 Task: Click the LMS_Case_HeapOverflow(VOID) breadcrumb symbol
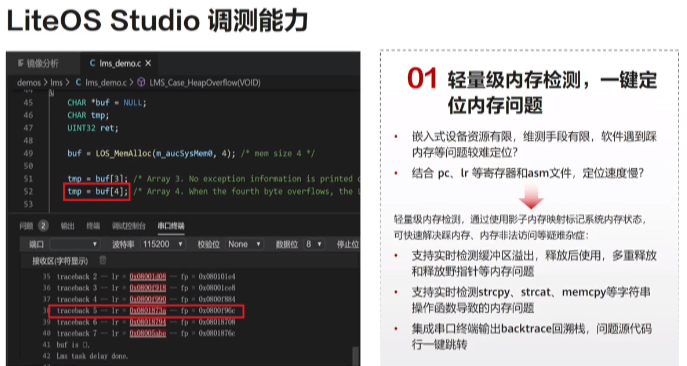click(205, 82)
